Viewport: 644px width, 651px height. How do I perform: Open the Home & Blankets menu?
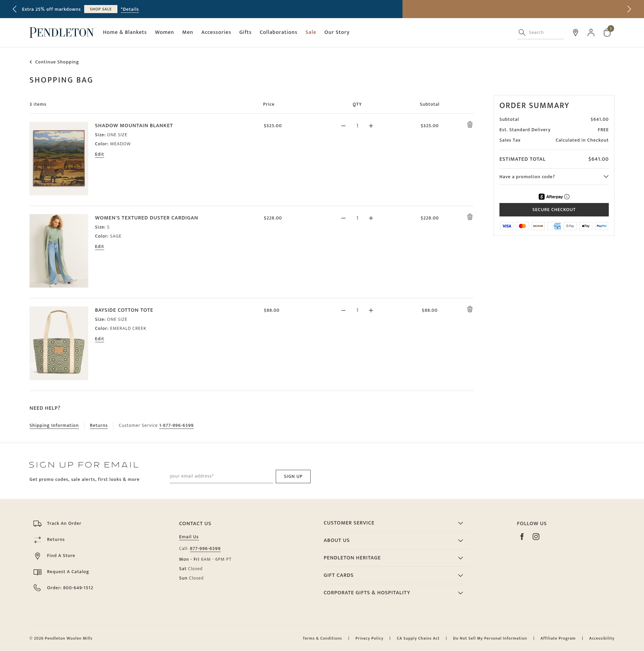[x=125, y=32]
